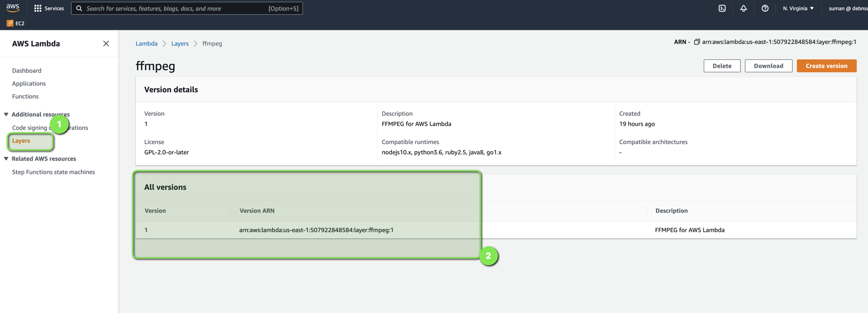
Task: Click the AWS logo home icon
Action: (13, 8)
